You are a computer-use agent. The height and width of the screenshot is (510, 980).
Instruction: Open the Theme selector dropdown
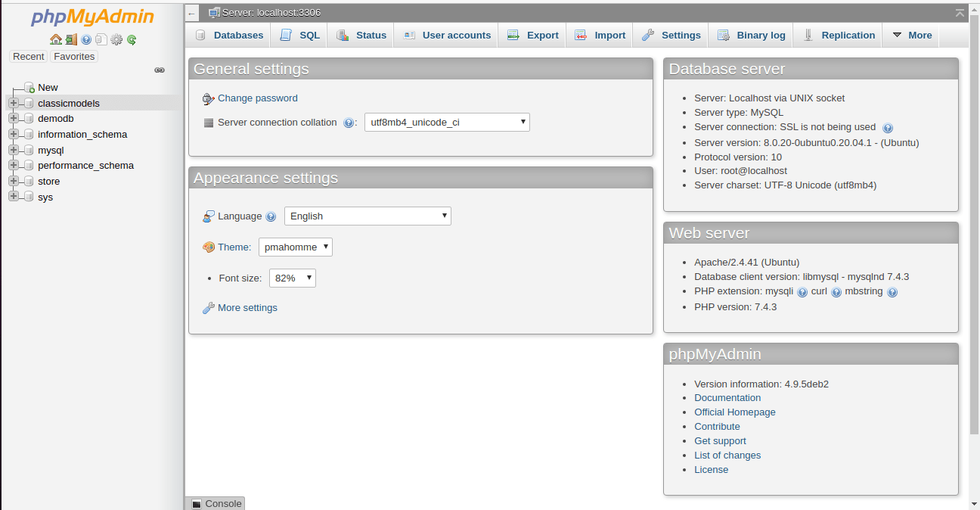click(x=295, y=247)
